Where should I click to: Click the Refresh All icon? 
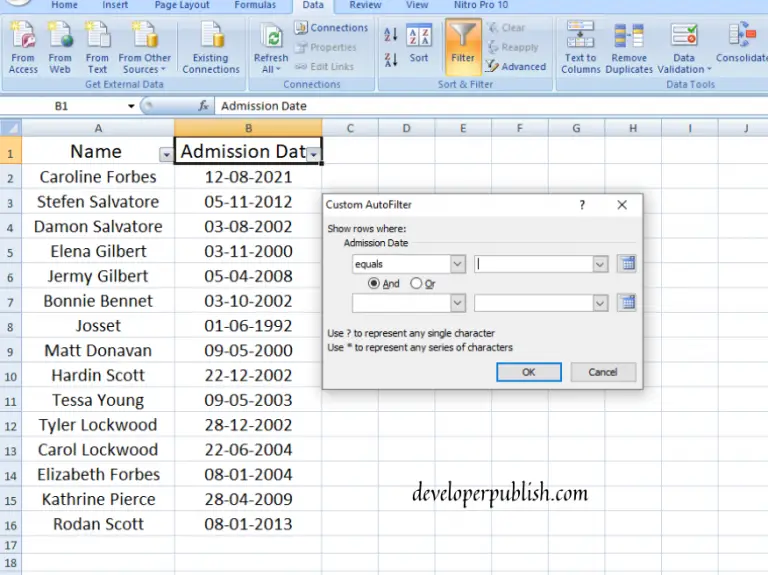tap(271, 48)
